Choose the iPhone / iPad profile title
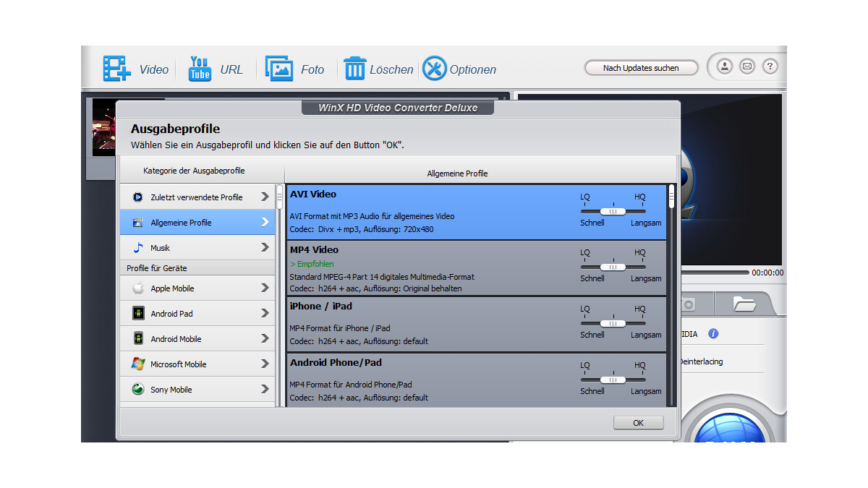 (320, 306)
